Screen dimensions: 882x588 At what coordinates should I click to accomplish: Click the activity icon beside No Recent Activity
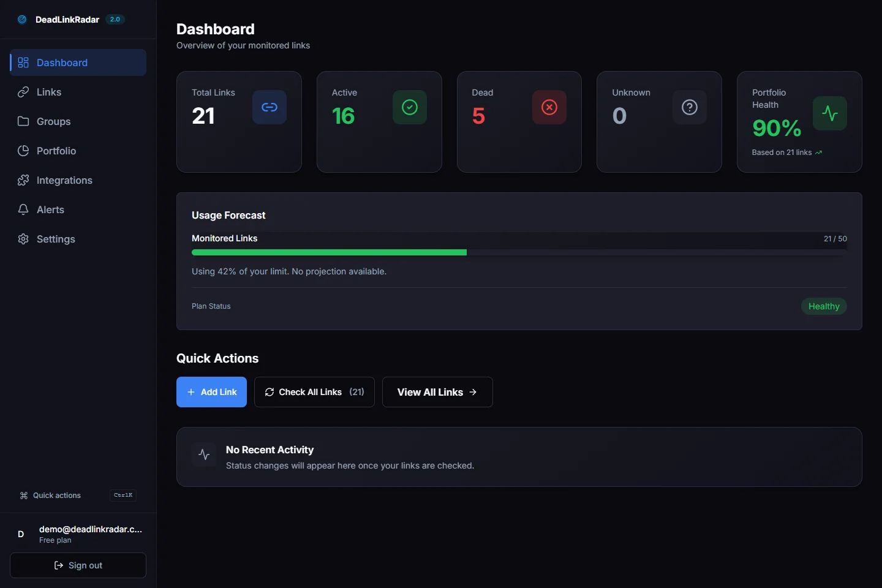point(204,455)
